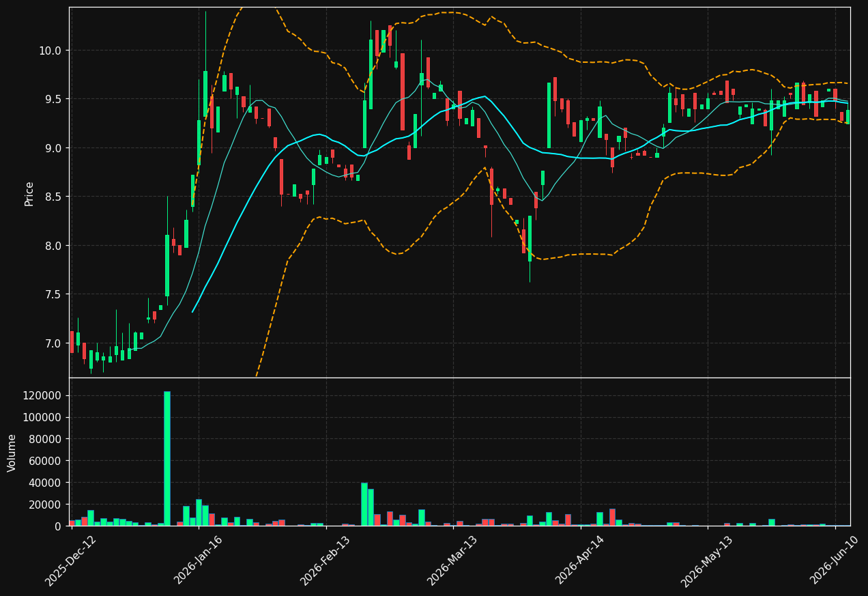Viewport: 868px width, 596px height.
Task: Click the tallest green volume bar
Action: point(167,459)
